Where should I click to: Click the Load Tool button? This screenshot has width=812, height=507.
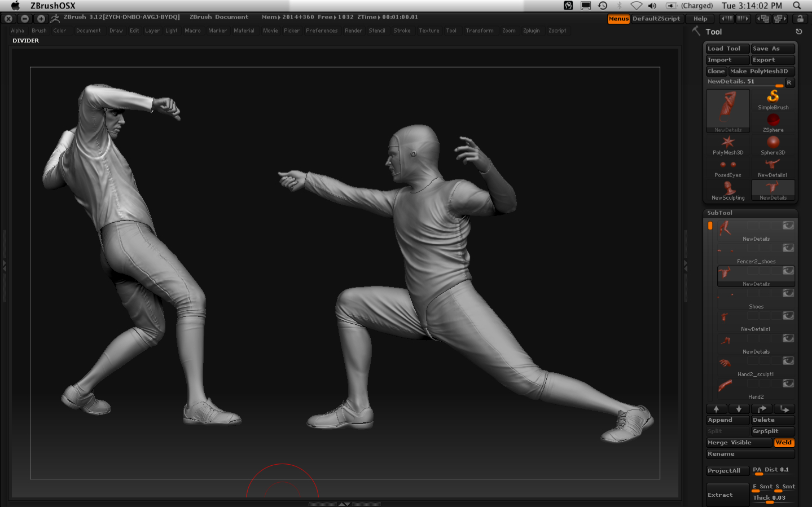(x=728, y=49)
